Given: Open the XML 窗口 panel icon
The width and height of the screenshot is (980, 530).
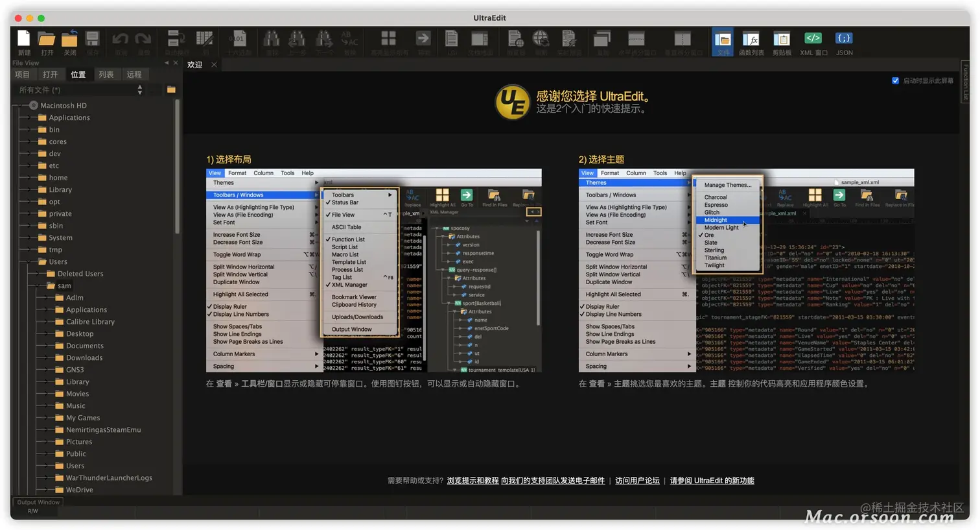Looking at the screenshot, I should pyautogui.click(x=813, y=42).
